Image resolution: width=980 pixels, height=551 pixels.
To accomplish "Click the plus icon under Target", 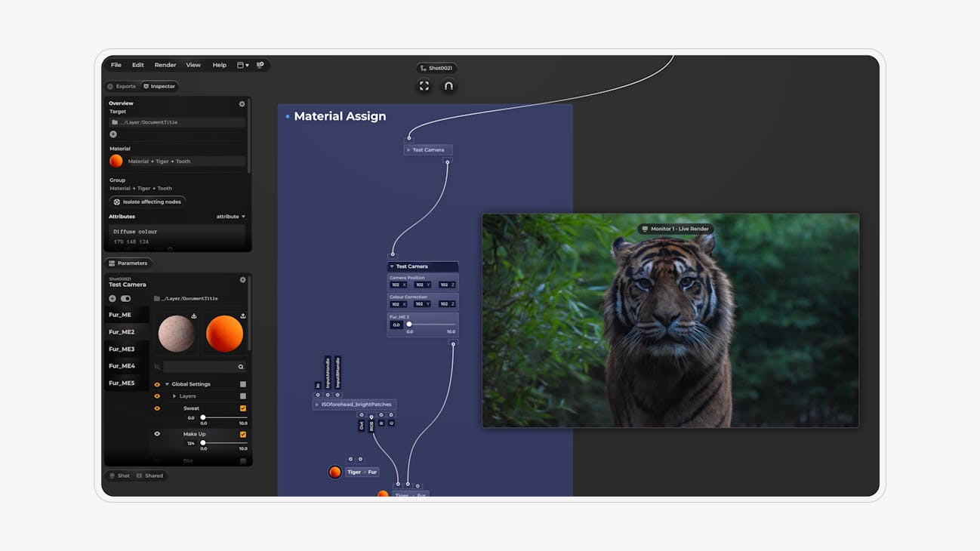I will pos(113,134).
